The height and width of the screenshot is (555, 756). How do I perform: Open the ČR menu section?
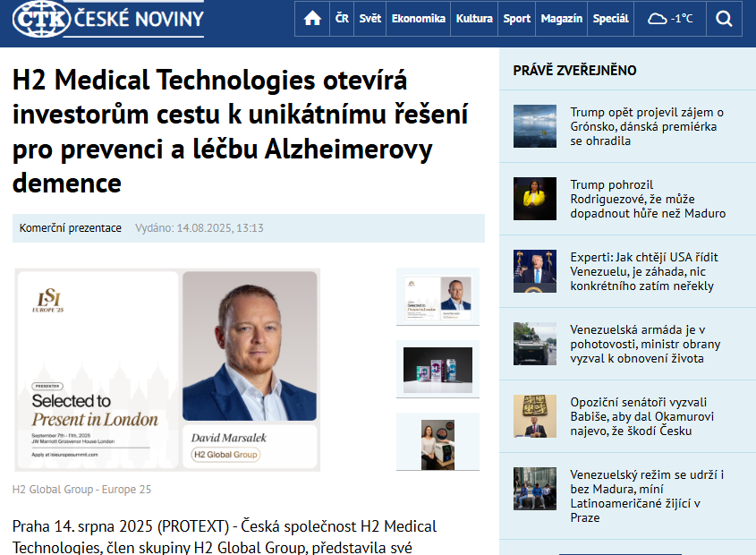pyautogui.click(x=342, y=18)
